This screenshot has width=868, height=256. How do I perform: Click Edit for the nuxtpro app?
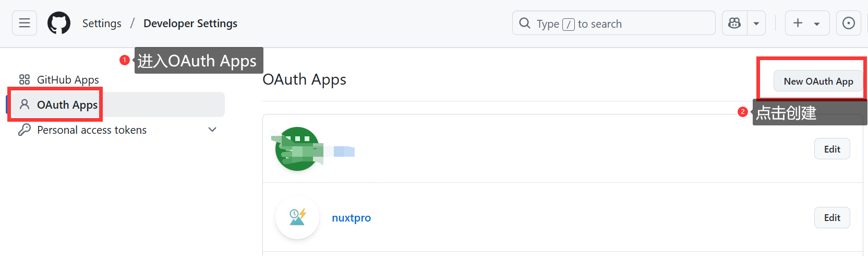pyautogui.click(x=832, y=218)
